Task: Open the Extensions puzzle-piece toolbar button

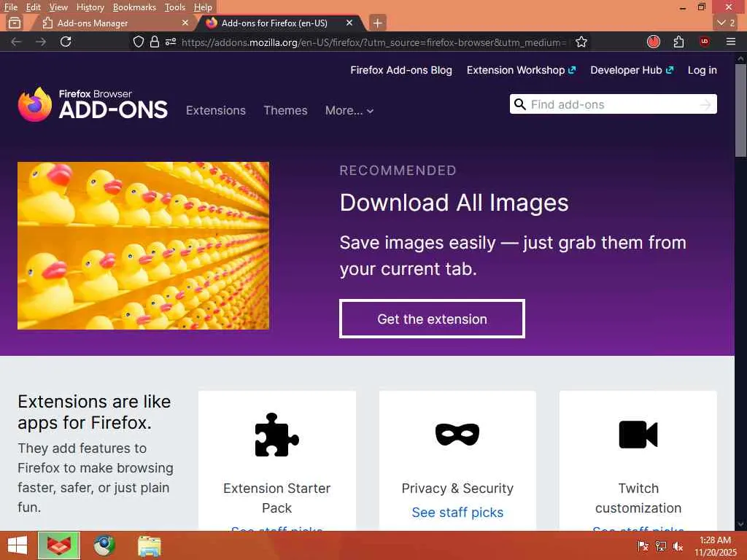Action: (x=679, y=42)
